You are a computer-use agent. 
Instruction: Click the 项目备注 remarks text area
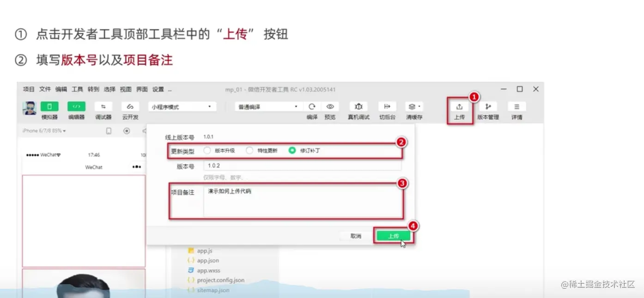(302, 201)
